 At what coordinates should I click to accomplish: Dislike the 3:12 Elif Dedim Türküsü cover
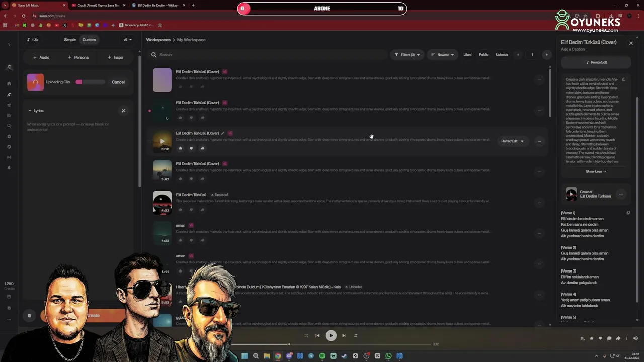(191, 148)
